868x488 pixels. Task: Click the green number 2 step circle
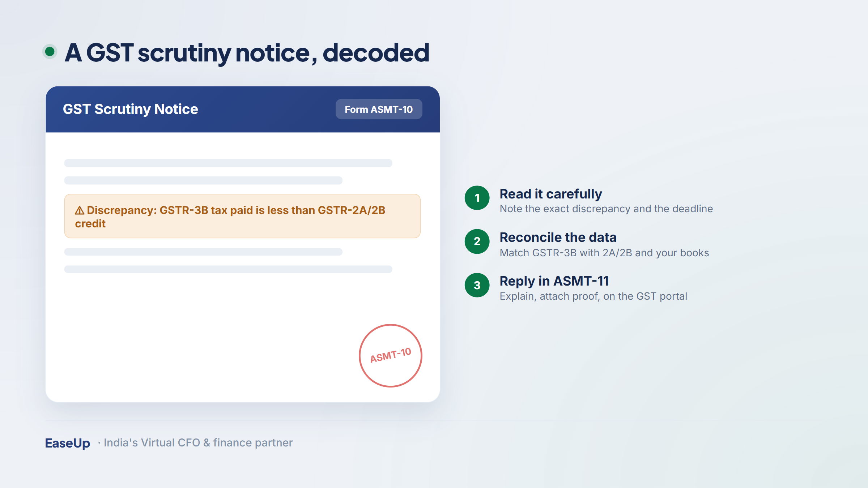point(477,241)
